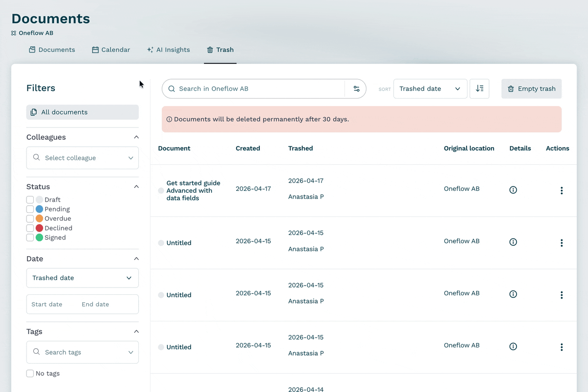Screen dimensions: 588x392
Task: Click created date 2026-04-17
Action: coord(253,189)
